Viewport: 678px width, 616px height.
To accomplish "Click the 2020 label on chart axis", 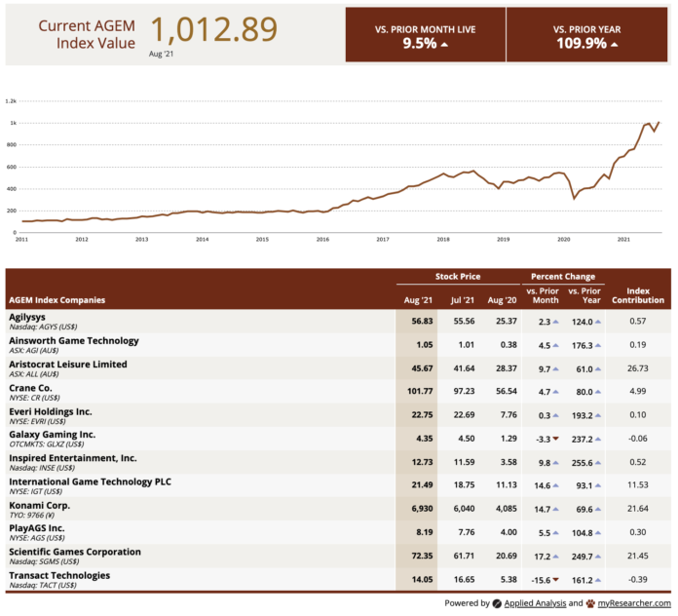I will (x=563, y=239).
